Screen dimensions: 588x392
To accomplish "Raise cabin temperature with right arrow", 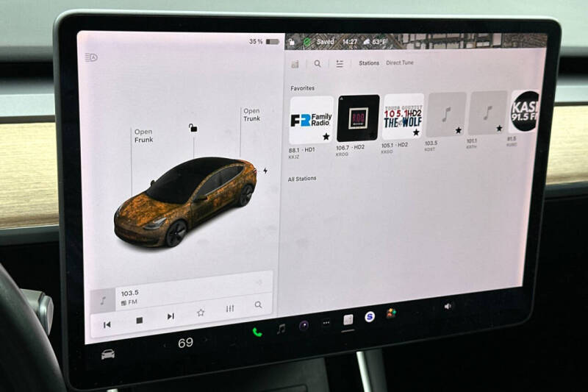I will [205, 340].
